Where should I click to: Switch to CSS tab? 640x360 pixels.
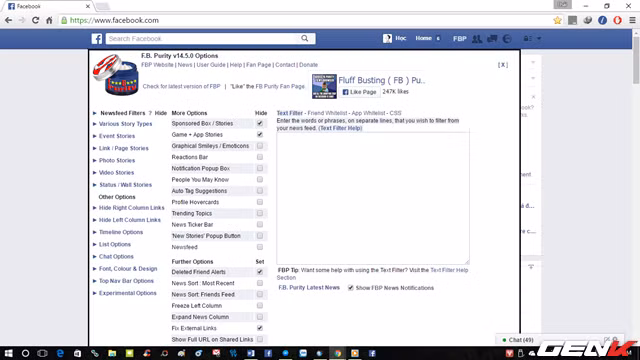395,113
